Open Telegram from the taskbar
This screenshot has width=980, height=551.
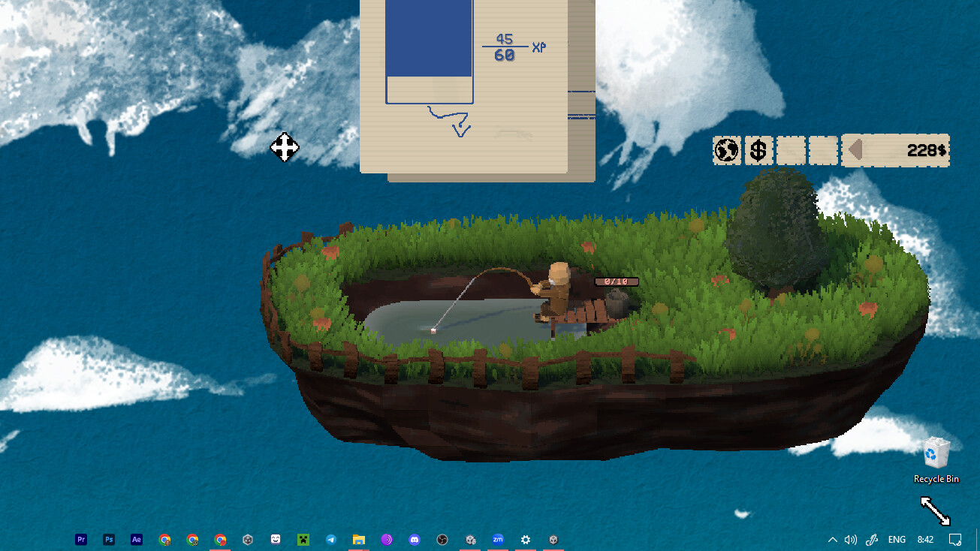[x=331, y=539]
